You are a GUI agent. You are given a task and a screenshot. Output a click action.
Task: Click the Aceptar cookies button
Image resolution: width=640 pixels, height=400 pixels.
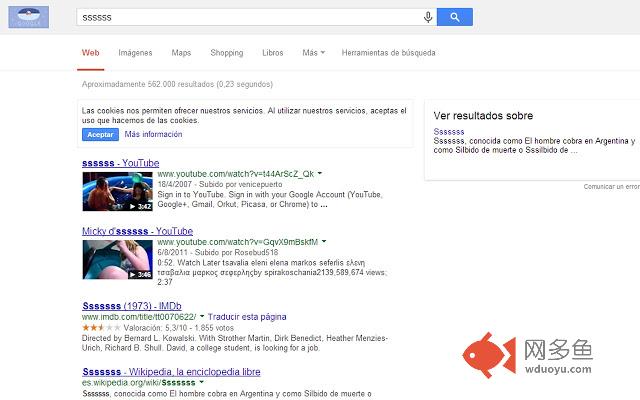pos(100,134)
